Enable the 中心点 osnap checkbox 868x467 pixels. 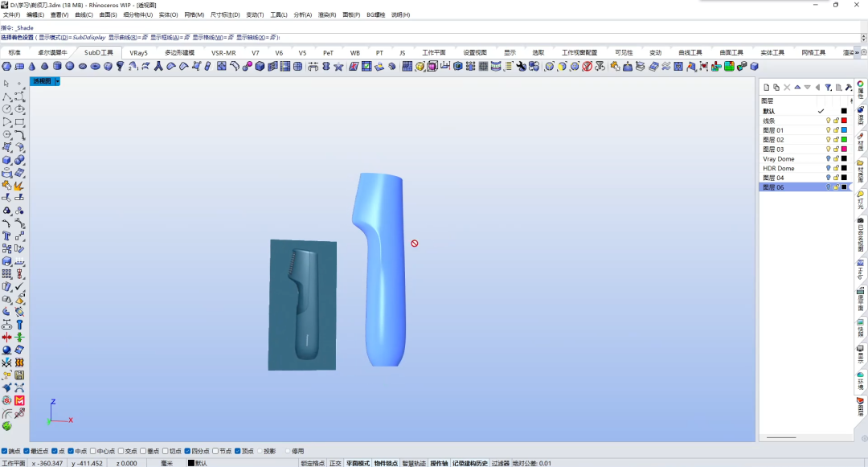(93, 451)
